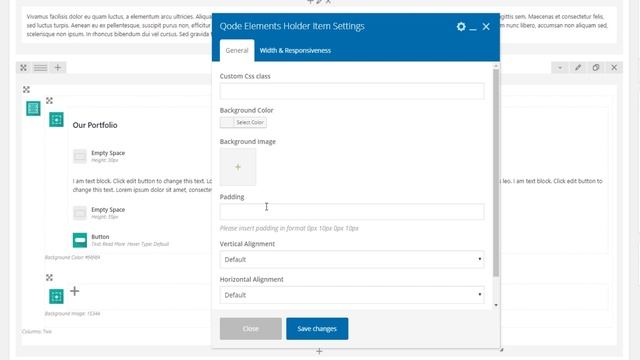Delete the row with X icon
The image size is (640, 360).
[x=614, y=68]
